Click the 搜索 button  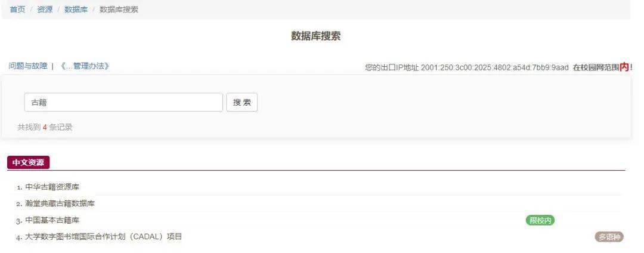pos(242,102)
